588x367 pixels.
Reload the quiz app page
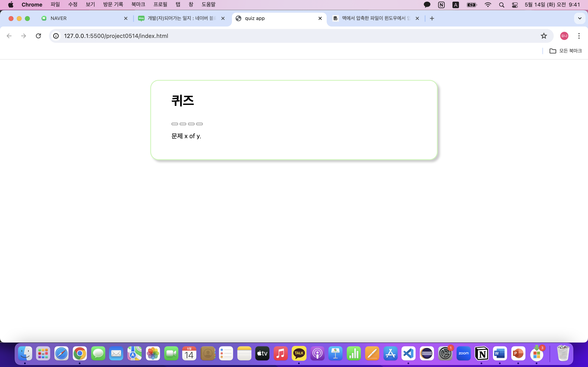click(38, 36)
